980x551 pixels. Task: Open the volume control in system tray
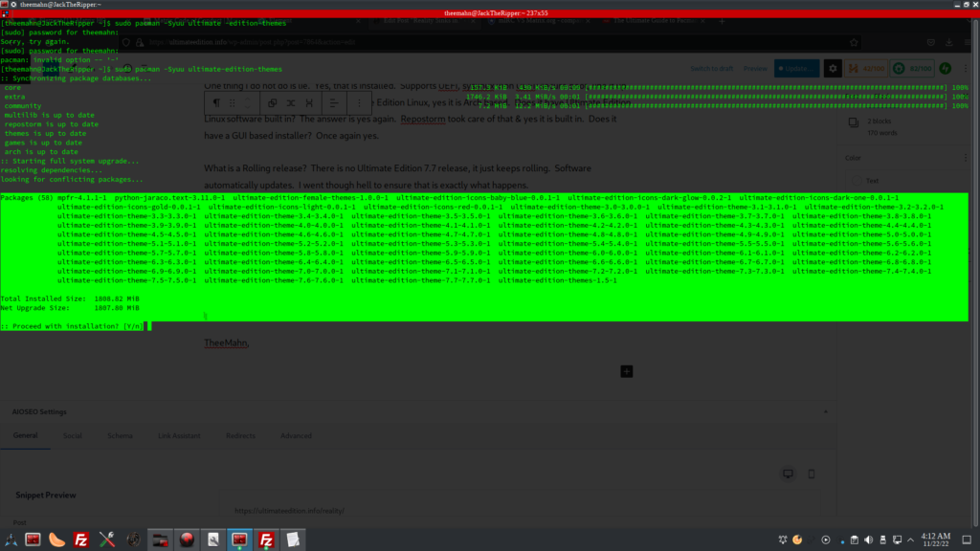(x=869, y=540)
